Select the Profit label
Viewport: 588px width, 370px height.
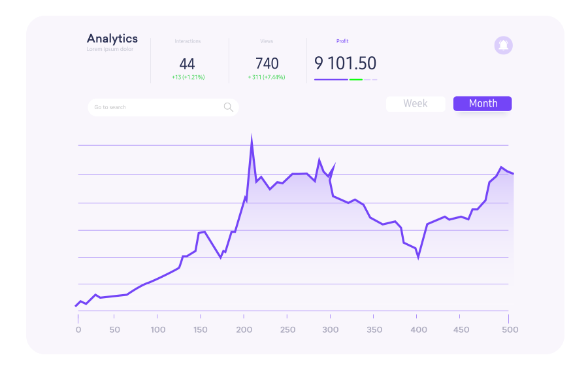click(x=342, y=41)
